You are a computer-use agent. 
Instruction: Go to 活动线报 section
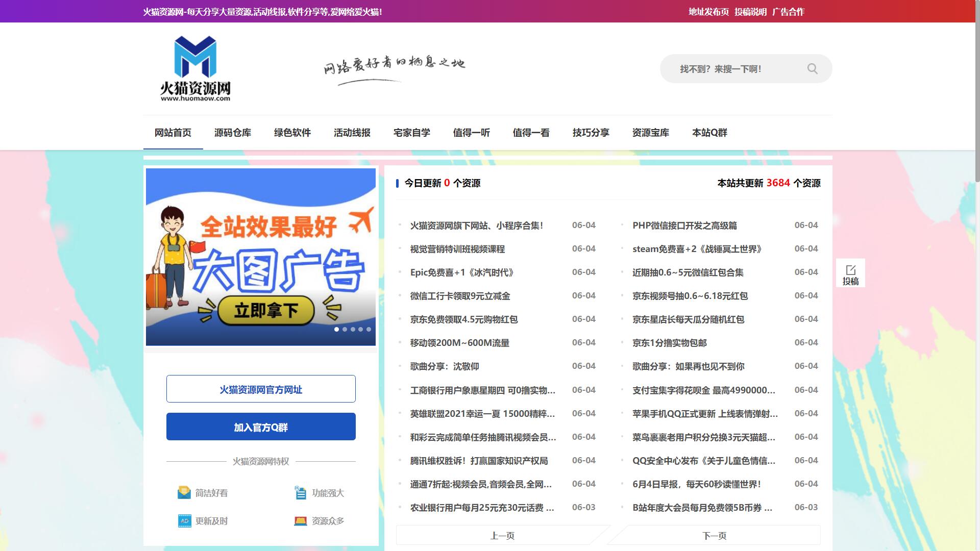pos(352,133)
